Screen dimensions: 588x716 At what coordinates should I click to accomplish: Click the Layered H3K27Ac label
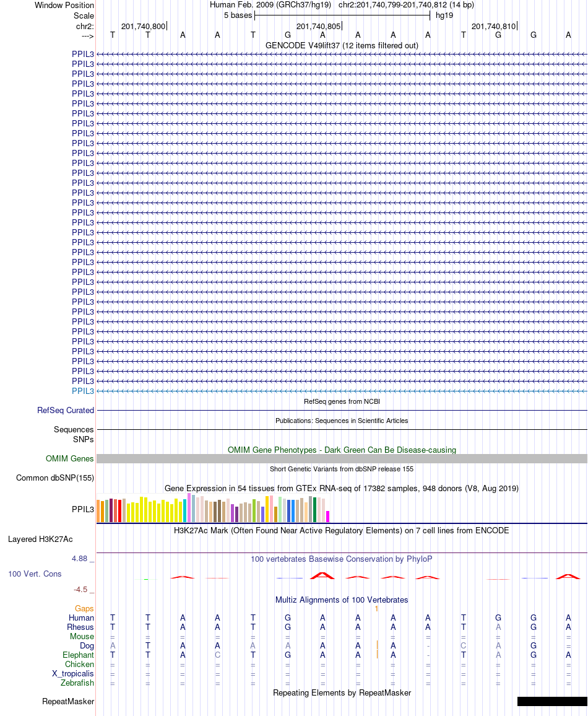(40, 539)
